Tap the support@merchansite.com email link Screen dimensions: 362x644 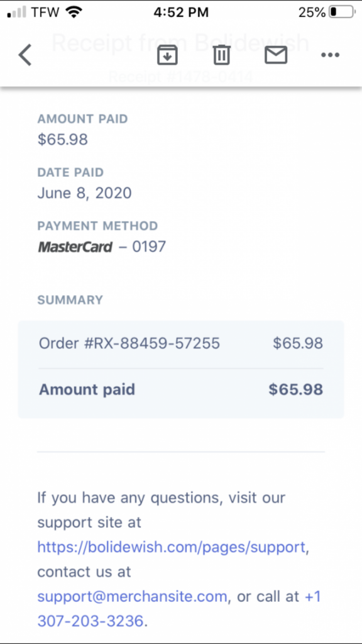[x=132, y=596]
